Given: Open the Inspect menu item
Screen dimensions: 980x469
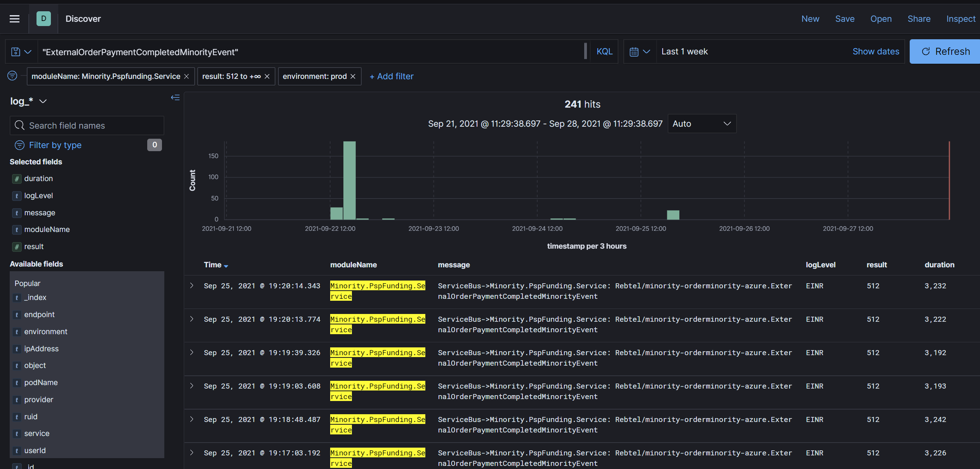Looking at the screenshot, I should (961, 19).
